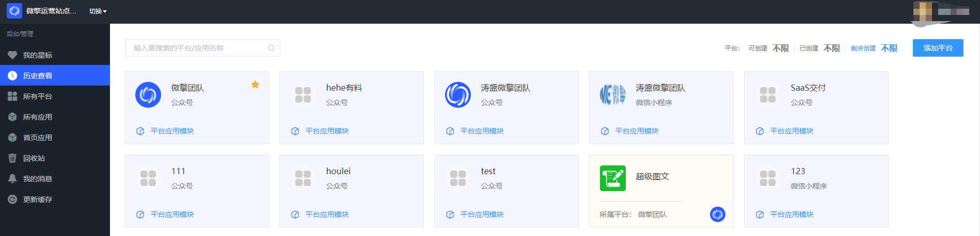Open 平台应用模块 on the 微擎团队 card
Viewport: 980px width, 236px height.
(172, 131)
